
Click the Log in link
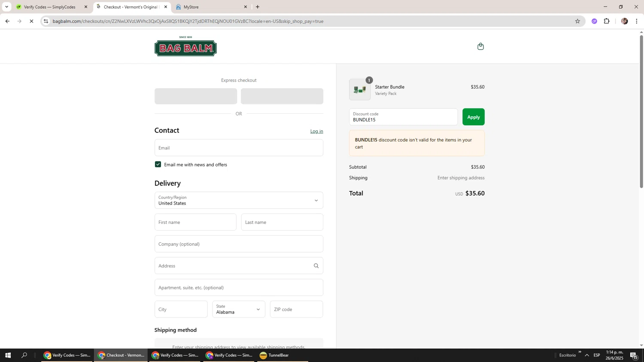(317, 131)
